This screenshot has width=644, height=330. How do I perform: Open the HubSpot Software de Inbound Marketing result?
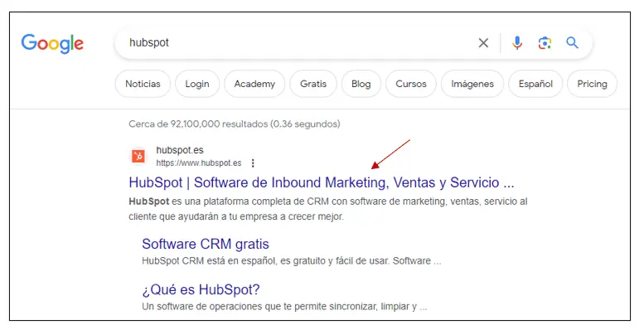point(322,182)
